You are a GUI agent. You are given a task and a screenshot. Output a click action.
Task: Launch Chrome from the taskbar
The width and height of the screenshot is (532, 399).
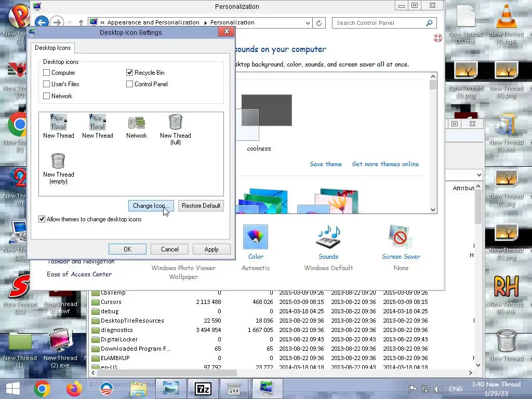pyautogui.click(x=42, y=389)
